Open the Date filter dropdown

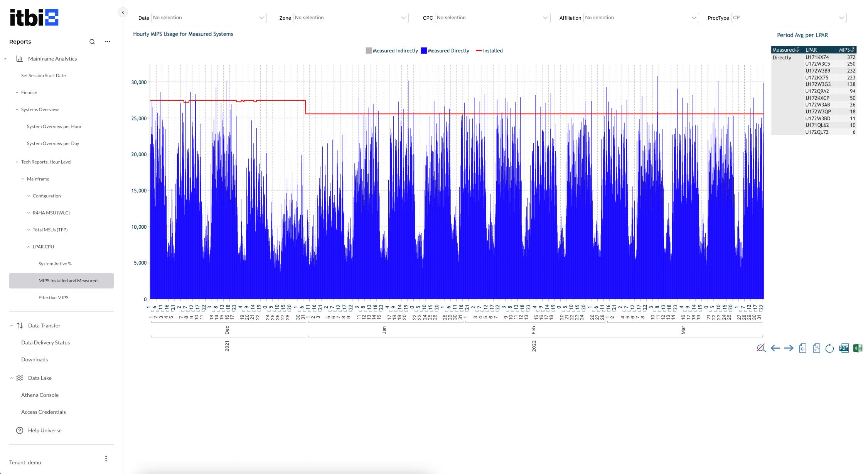[x=209, y=18]
